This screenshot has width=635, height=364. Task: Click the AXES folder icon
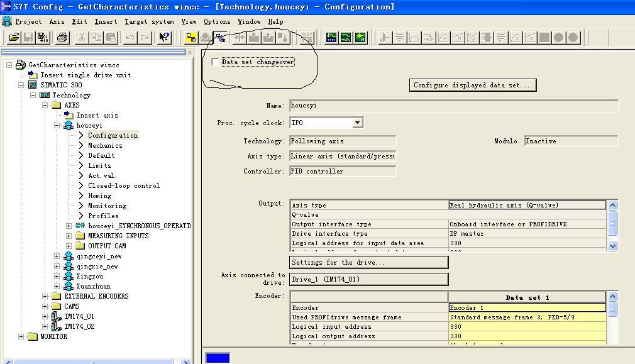click(x=57, y=105)
